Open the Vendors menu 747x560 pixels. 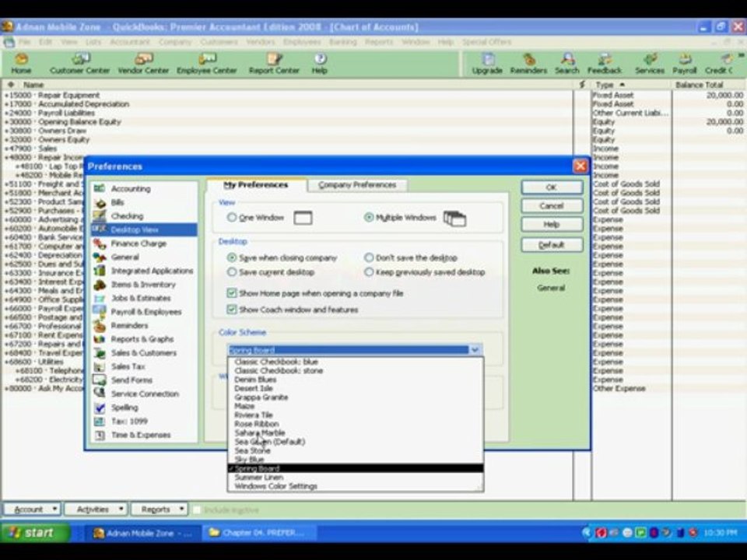coord(261,42)
